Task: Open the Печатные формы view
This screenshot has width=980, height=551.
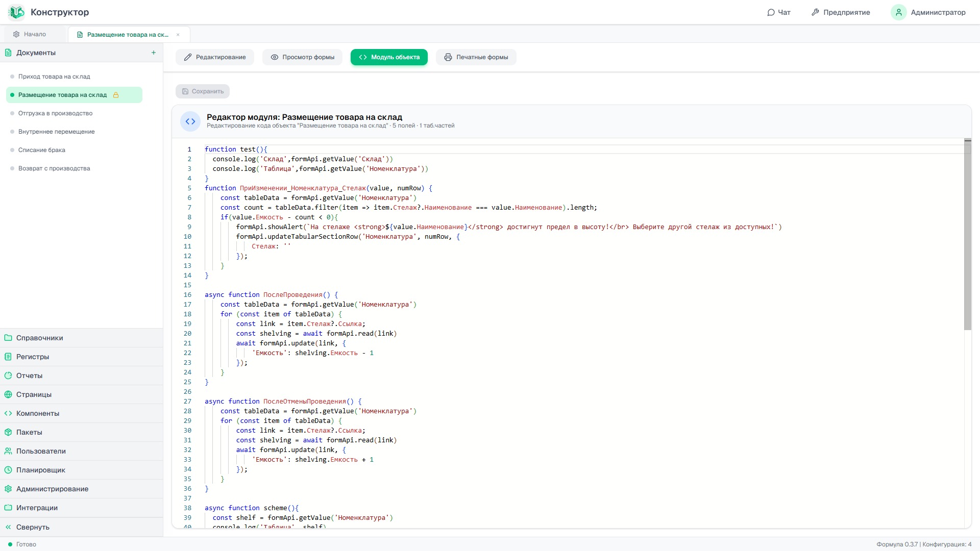Action: [x=476, y=57]
